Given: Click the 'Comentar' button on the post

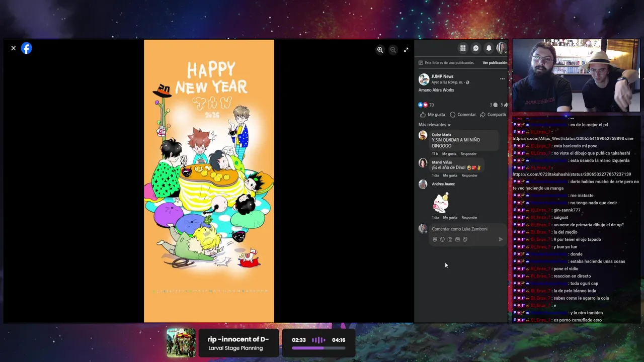Looking at the screenshot, I should (463, 115).
